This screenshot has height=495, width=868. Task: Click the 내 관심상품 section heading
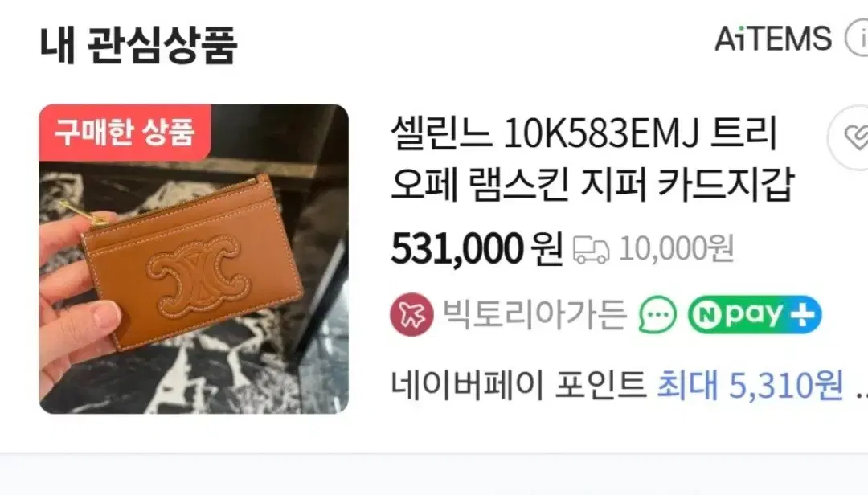pos(138,44)
